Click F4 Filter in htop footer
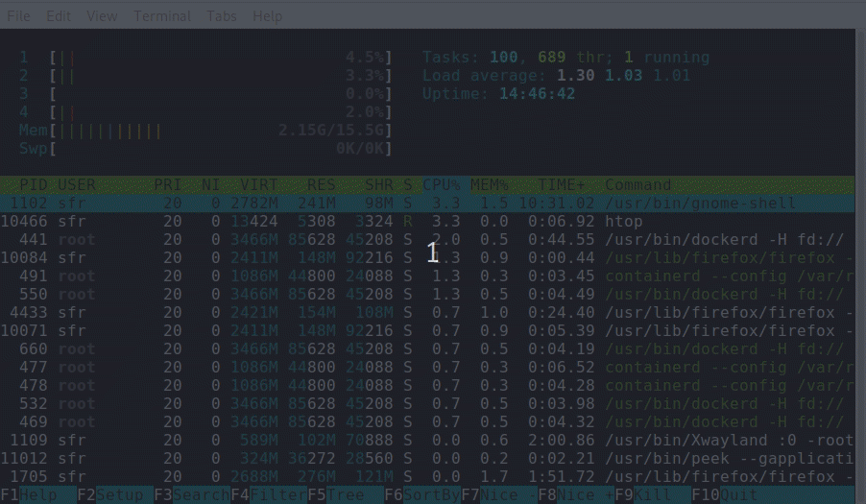Viewport: 866px width, 504px height. (269, 494)
